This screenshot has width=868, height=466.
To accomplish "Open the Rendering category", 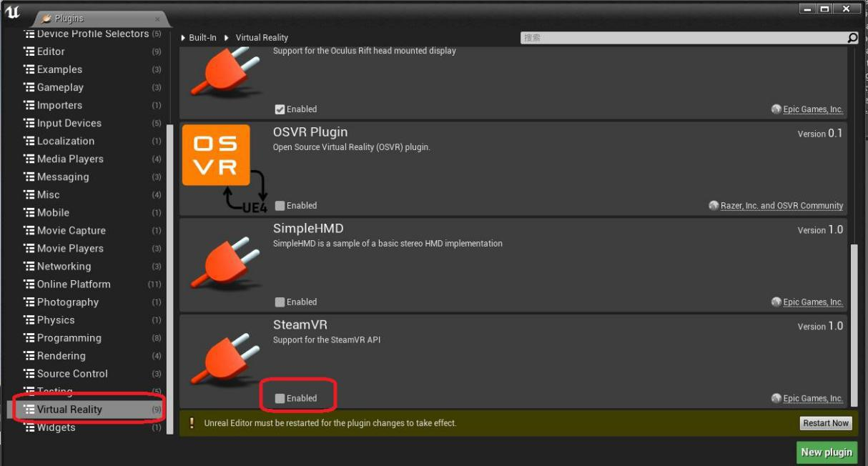I will tap(87, 355).
